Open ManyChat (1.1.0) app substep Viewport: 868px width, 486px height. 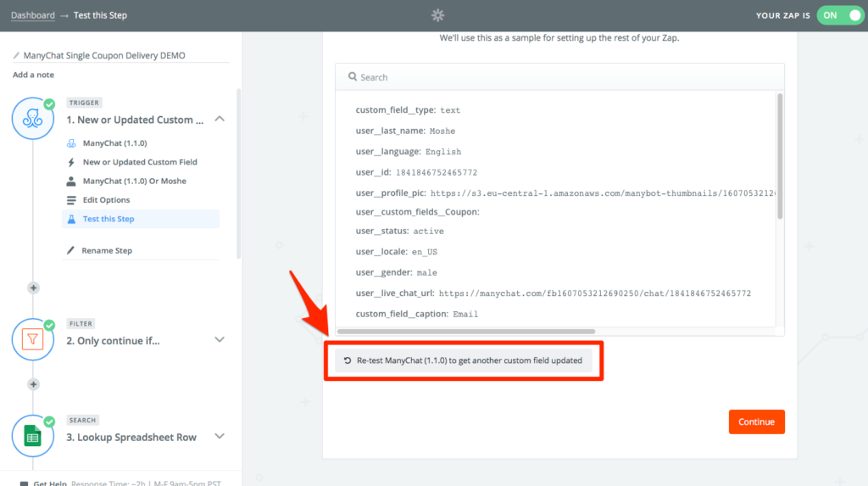114,143
